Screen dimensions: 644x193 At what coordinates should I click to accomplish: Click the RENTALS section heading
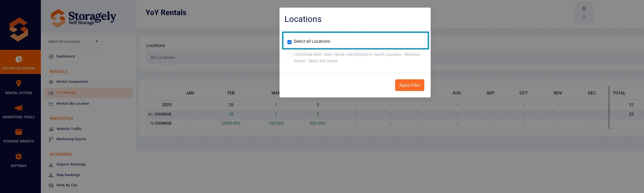[59, 71]
